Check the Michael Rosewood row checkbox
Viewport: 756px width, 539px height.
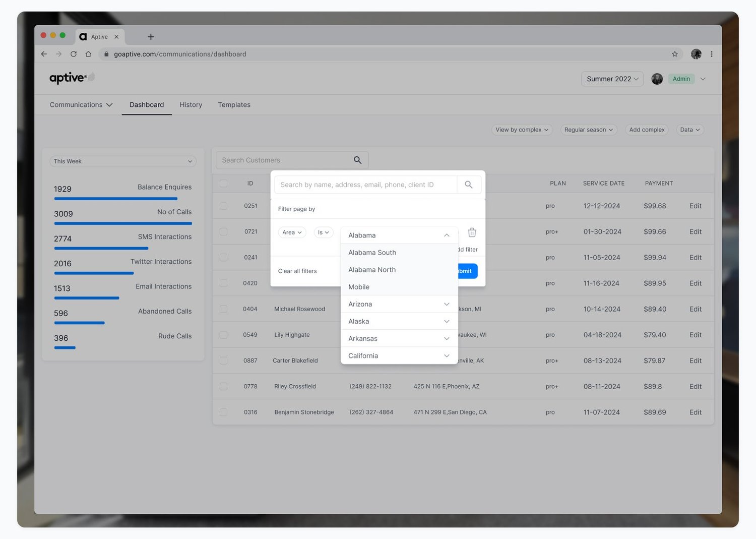224,309
